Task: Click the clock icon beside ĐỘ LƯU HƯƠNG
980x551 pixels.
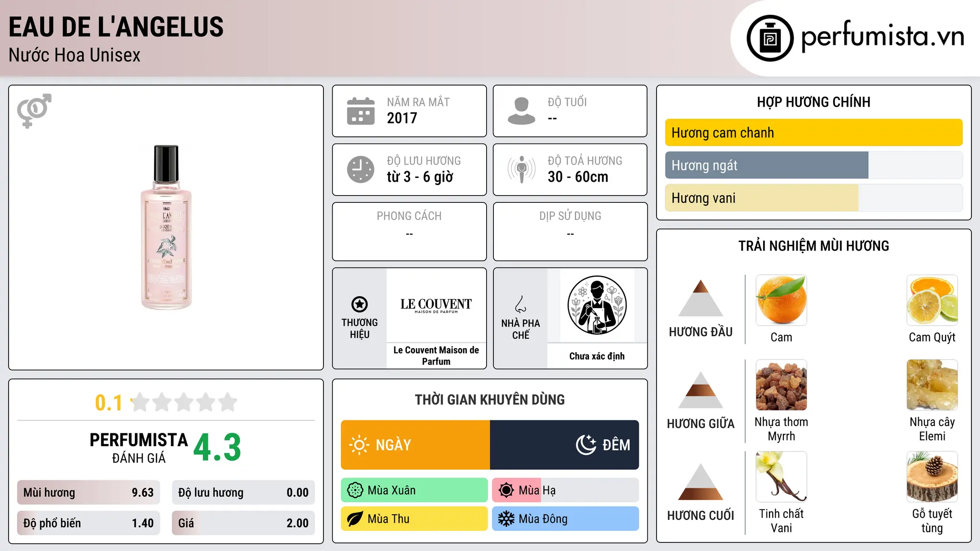Action: click(361, 169)
